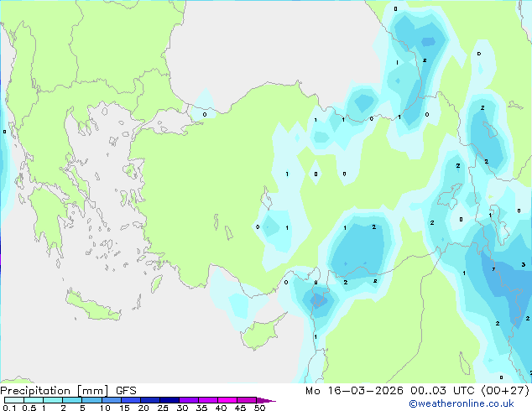The height and width of the screenshot is (411, 532).
Task: Click the legend label "25"
Action: (163, 408)
